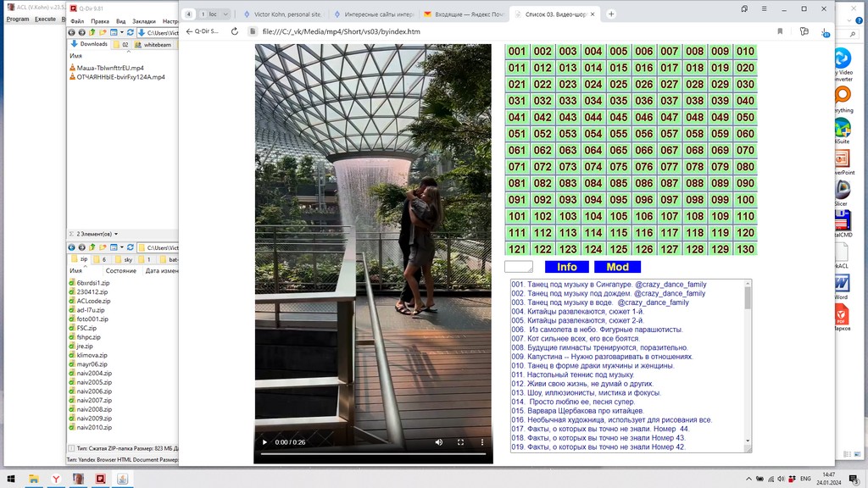Open the Windows Start menu
Screen dimensions: 868x488
[10, 479]
